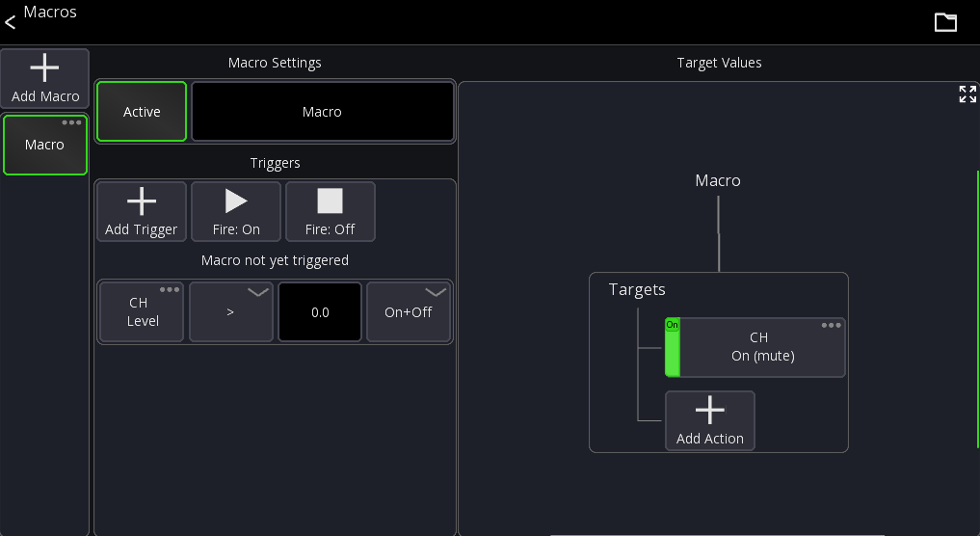Click the Macros page title

50,12
